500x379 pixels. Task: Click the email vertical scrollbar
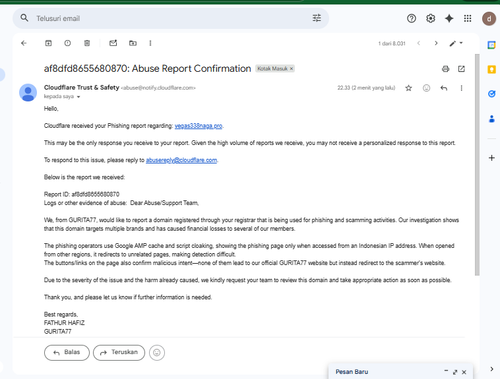pyautogui.click(x=477, y=164)
